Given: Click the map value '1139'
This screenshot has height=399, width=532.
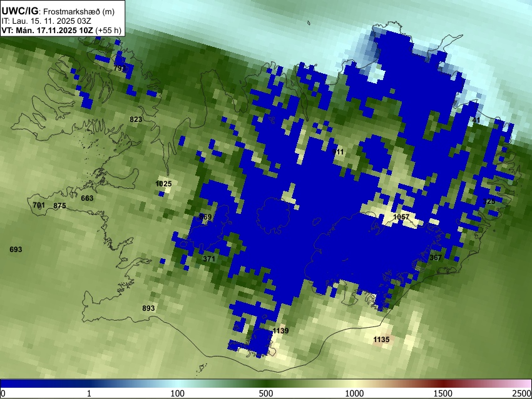Looking at the screenshot, I should [280, 331].
